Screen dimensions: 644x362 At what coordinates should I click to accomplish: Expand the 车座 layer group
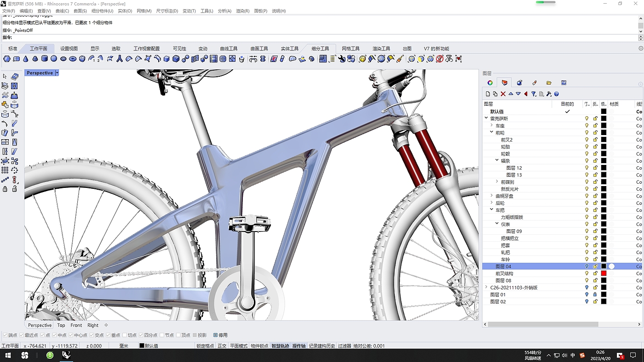[492, 125]
